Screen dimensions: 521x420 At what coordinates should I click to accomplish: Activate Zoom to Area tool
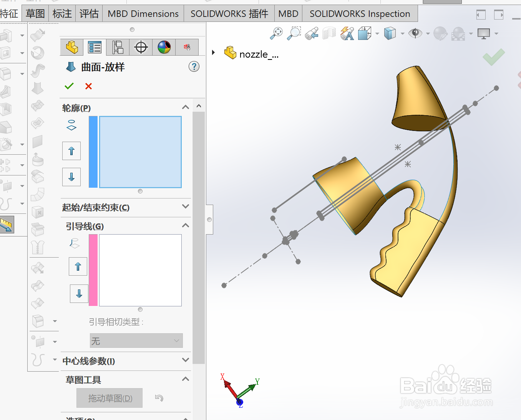coord(294,33)
